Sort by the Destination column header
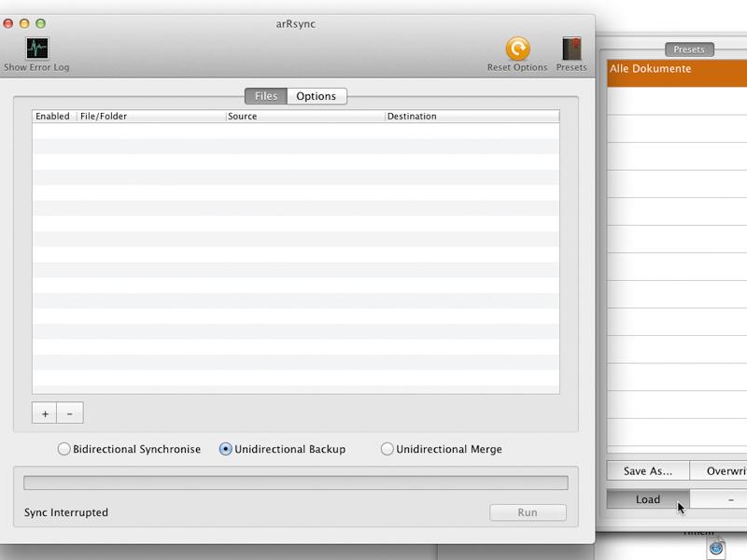 472,116
